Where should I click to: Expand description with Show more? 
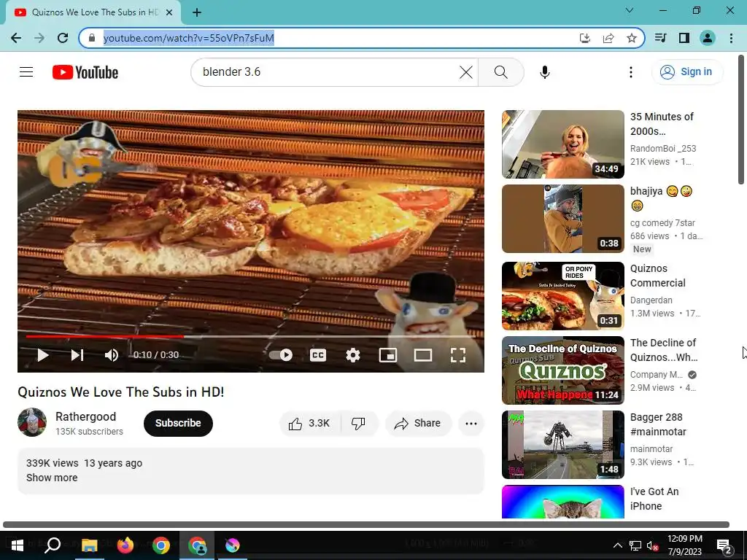coord(52,478)
